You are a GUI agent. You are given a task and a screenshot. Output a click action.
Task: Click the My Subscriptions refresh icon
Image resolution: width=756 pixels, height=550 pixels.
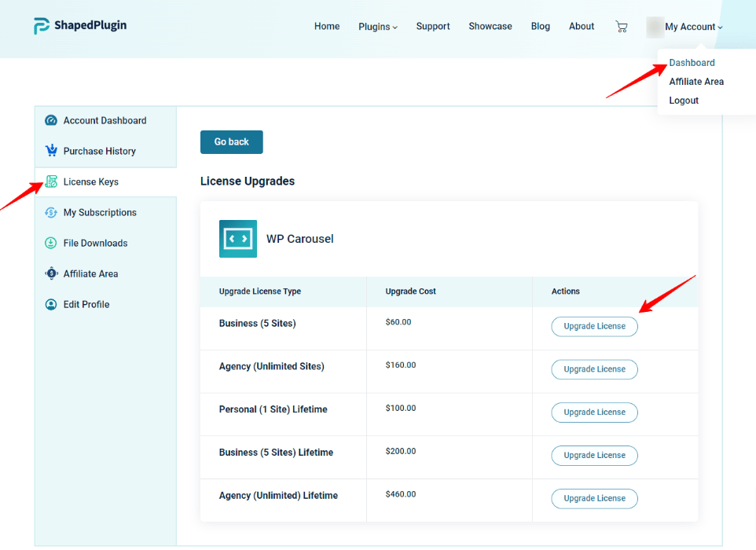(x=51, y=212)
